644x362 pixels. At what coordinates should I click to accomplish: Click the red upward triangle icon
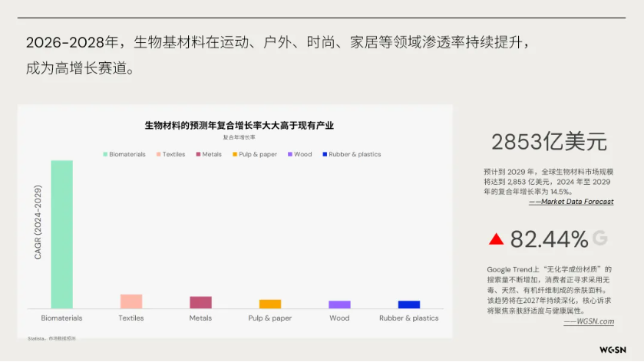tap(496, 239)
